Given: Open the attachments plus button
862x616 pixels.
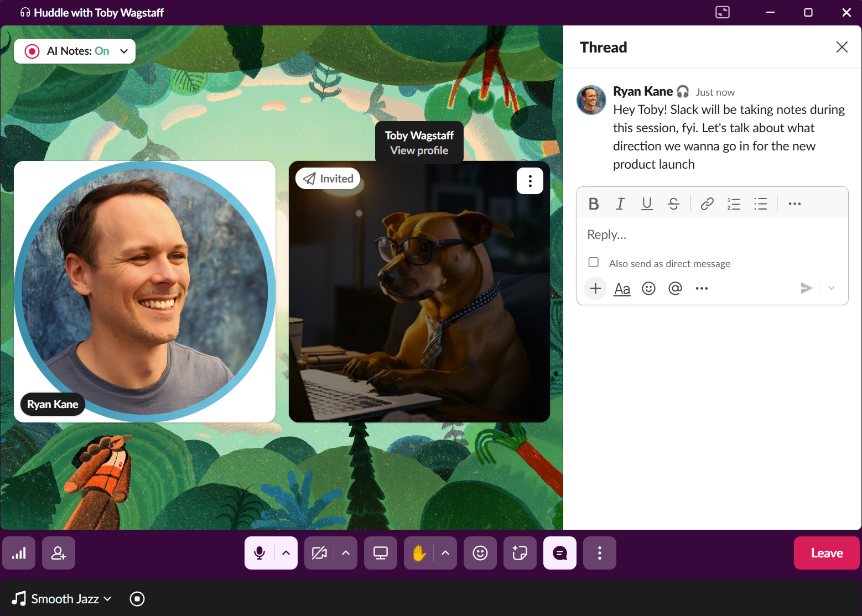Looking at the screenshot, I should pyautogui.click(x=595, y=288).
